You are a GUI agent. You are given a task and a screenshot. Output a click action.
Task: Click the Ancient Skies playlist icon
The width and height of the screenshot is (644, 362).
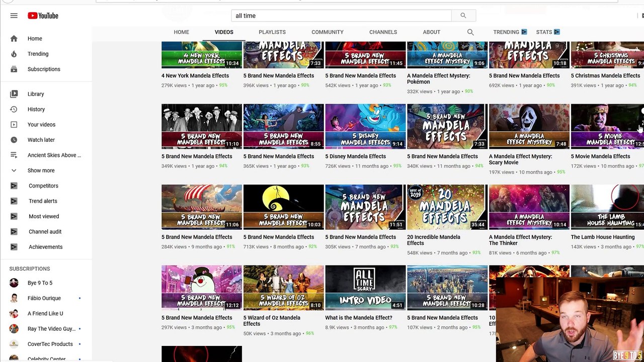coord(14,155)
